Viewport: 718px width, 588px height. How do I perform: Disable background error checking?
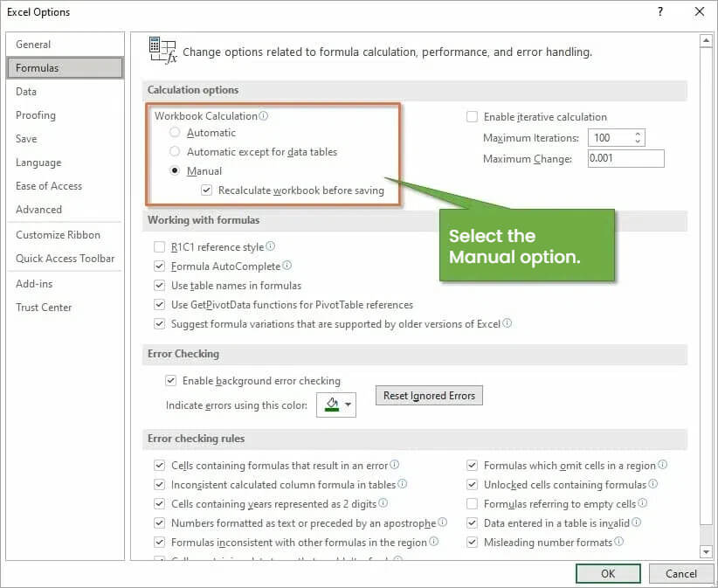coord(172,380)
